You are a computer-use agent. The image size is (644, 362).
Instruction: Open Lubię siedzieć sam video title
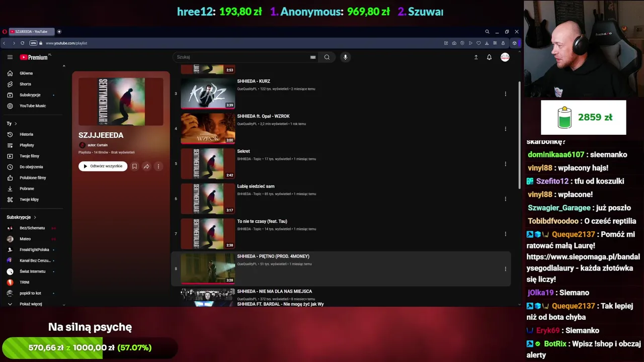[x=256, y=187]
